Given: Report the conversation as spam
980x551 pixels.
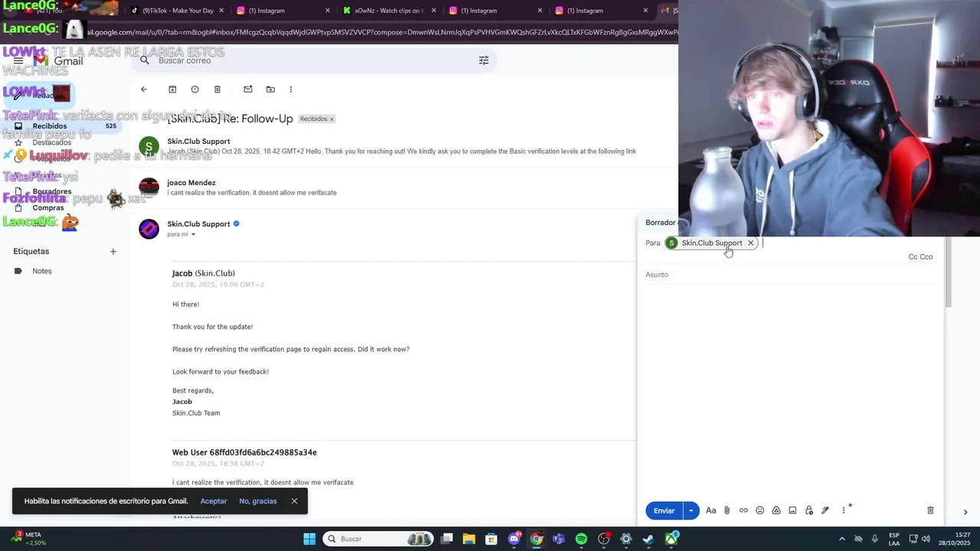Looking at the screenshot, I should [x=194, y=90].
